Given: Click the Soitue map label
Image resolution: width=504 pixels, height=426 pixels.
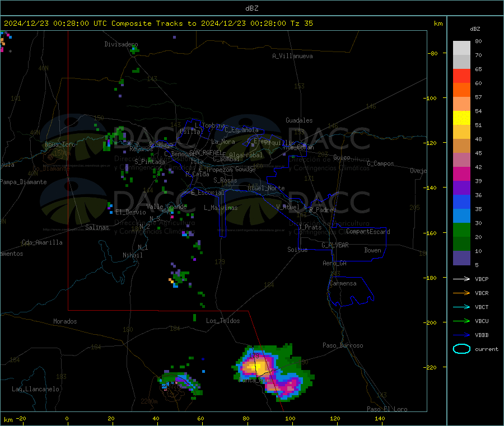Looking at the screenshot, I should [297, 250].
